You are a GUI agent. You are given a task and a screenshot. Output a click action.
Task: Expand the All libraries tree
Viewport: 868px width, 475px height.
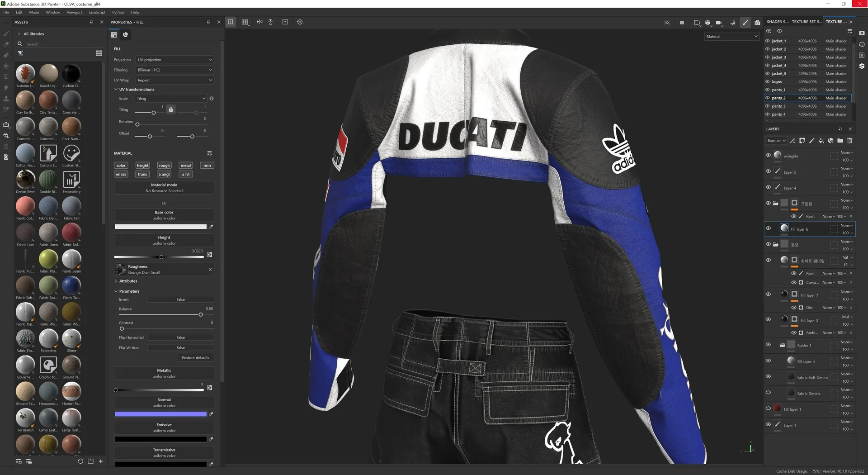19,34
